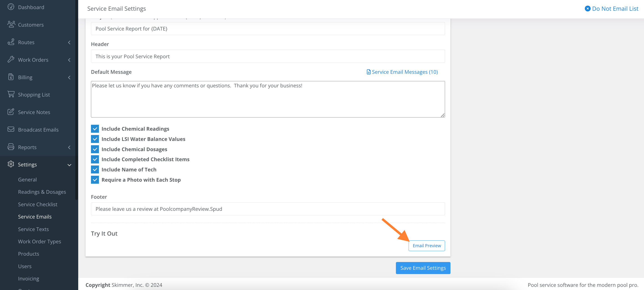Click the Dashboard gauge icon

[11, 7]
